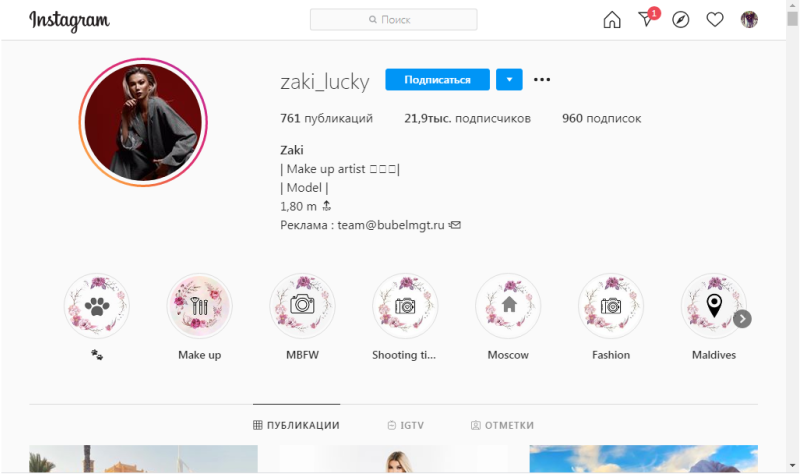The width and height of the screenshot is (800, 474).
Task: Open the activity heart icon
Action: click(x=715, y=20)
